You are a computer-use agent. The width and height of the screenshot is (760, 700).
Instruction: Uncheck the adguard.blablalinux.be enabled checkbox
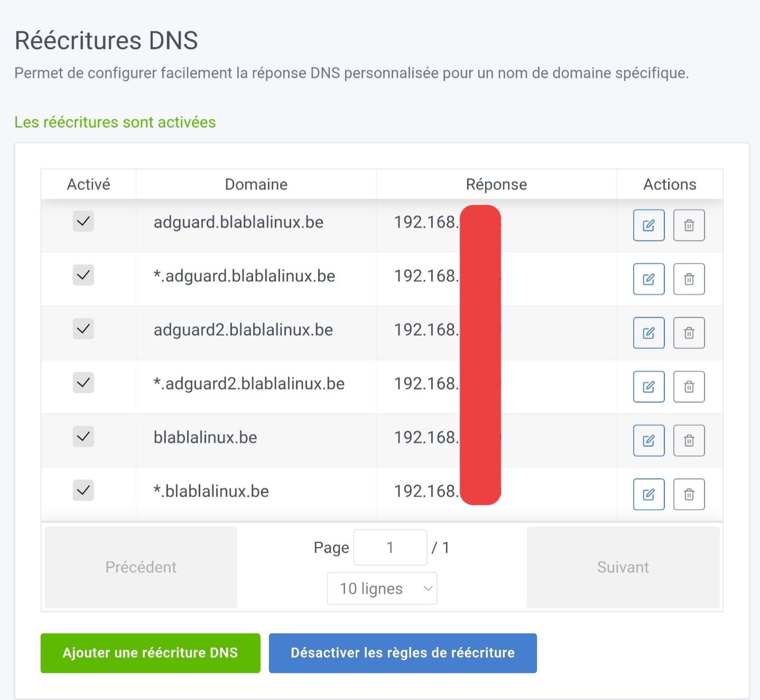pos(84,222)
